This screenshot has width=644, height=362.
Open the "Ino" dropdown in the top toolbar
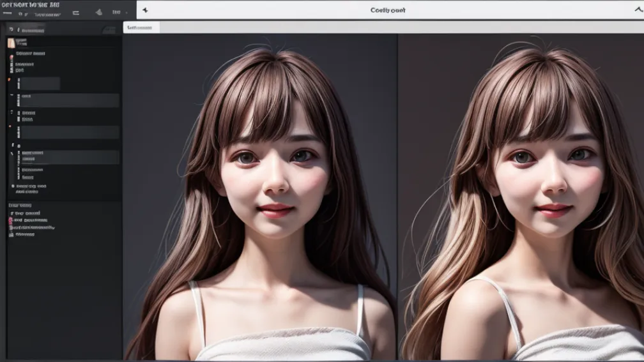click(x=119, y=12)
